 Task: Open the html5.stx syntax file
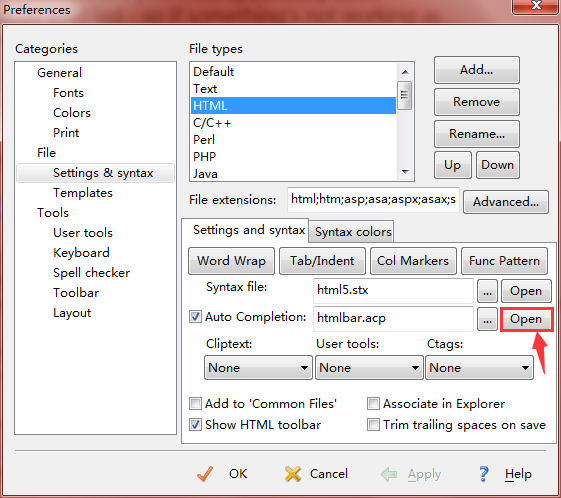[x=526, y=291]
